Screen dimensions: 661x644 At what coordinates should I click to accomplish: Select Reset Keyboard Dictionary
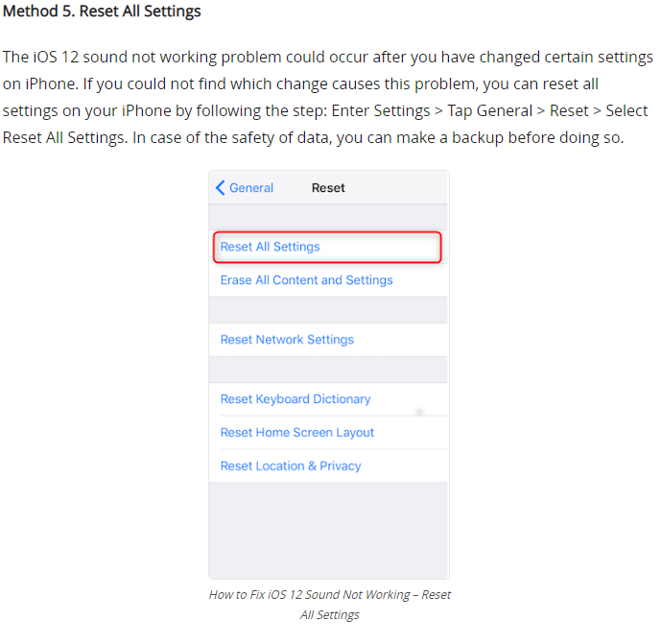coord(328,399)
